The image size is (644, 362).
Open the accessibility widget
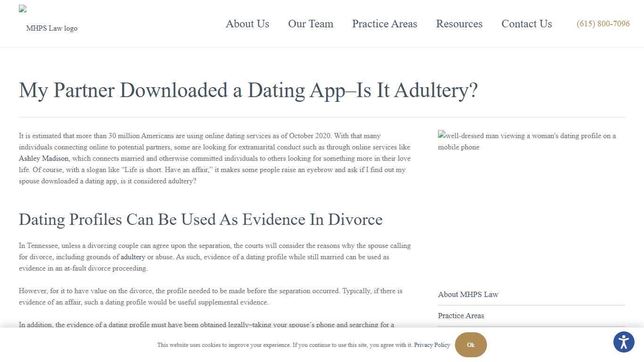click(623, 342)
